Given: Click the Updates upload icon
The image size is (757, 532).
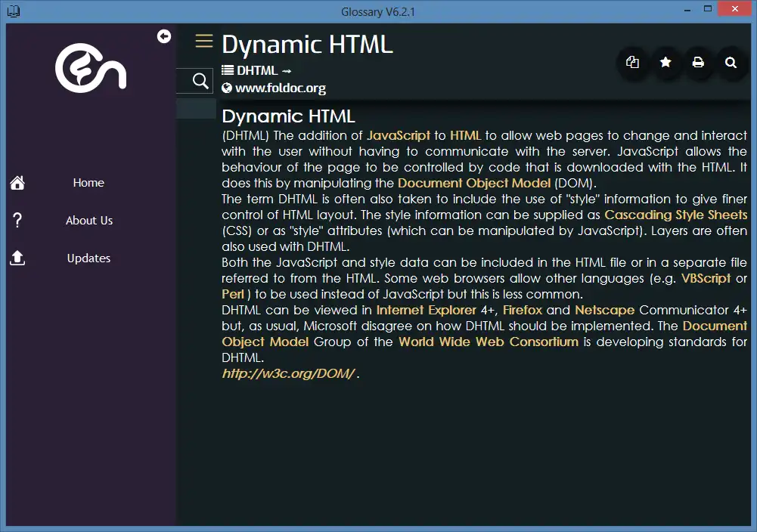Looking at the screenshot, I should click(x=17, y=258).
